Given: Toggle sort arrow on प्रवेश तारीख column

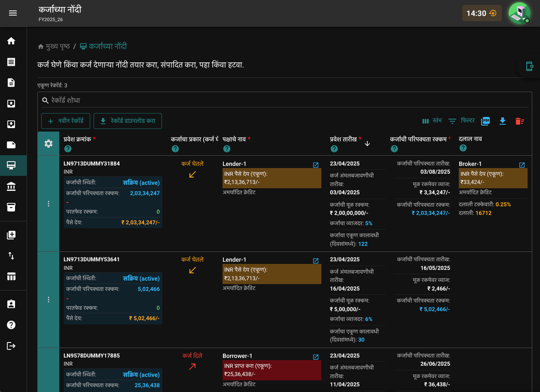Looking at the screenshot, I should tap(367, 143).
